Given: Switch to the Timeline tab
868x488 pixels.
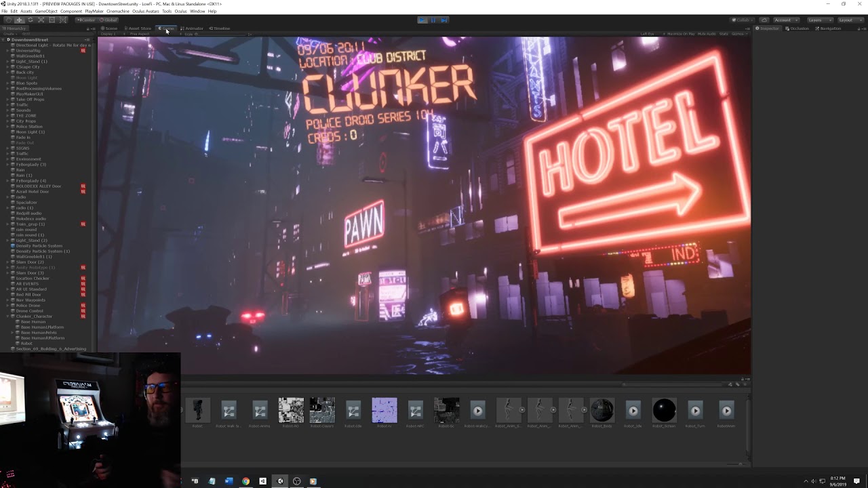Looking at the screenshot, I should point(220,28).
